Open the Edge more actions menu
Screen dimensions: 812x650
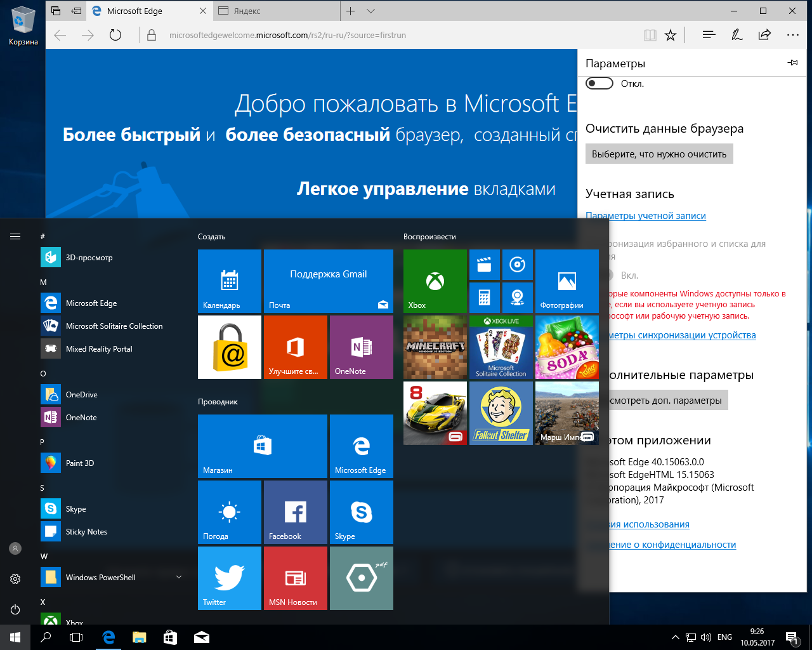(793, 35)
